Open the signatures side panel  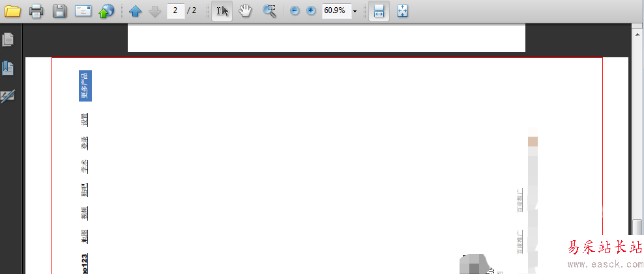point(8,96)
